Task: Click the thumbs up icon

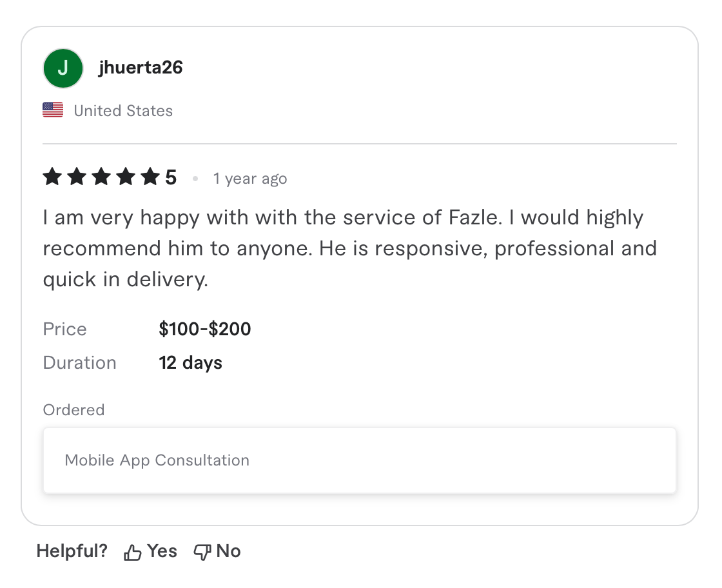Action: (133, 551)
